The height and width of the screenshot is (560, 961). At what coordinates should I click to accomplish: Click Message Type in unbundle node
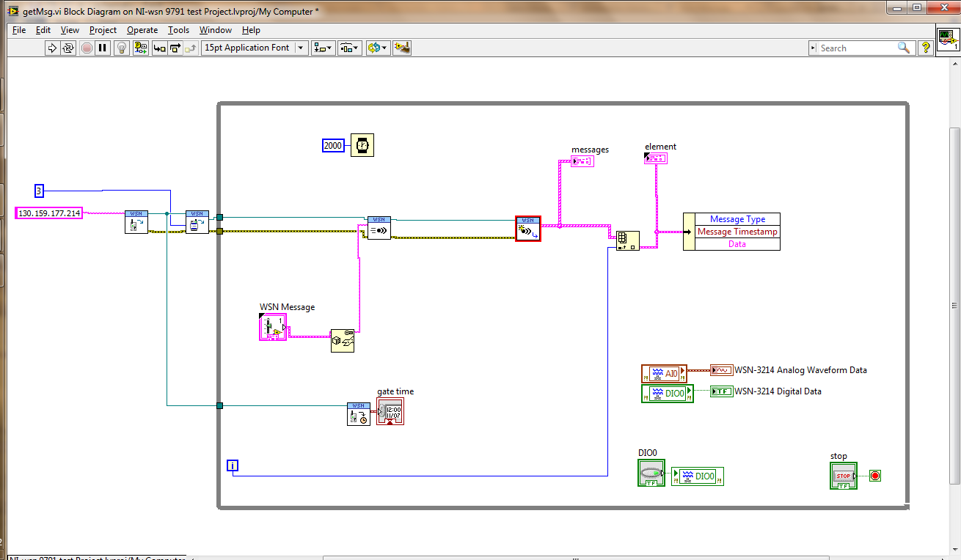click(737, 219)
